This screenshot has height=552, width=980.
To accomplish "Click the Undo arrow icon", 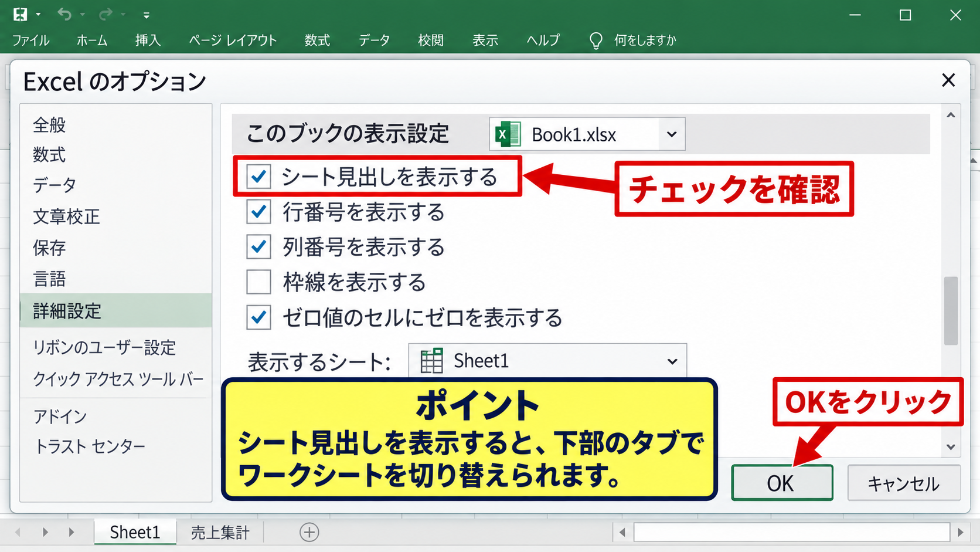I will tap(64, 14).
